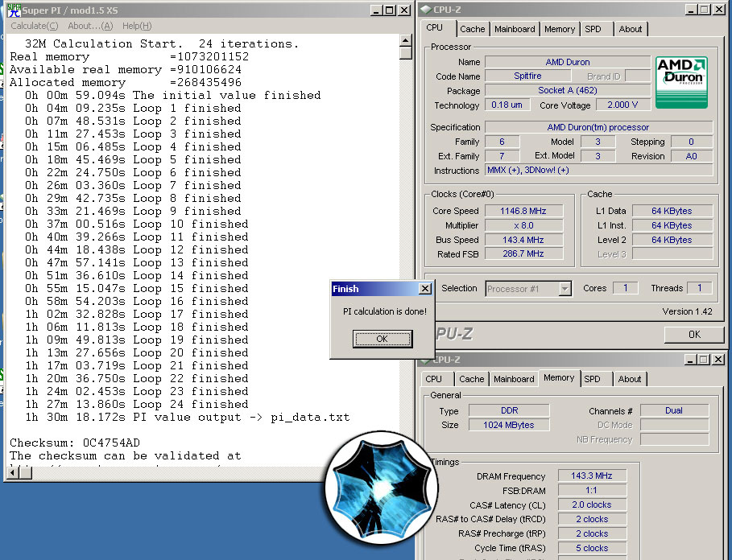
Task: Click Super PI vertical scrollbar up arrow
Action: pyautogui.click(x=406, y=40)
